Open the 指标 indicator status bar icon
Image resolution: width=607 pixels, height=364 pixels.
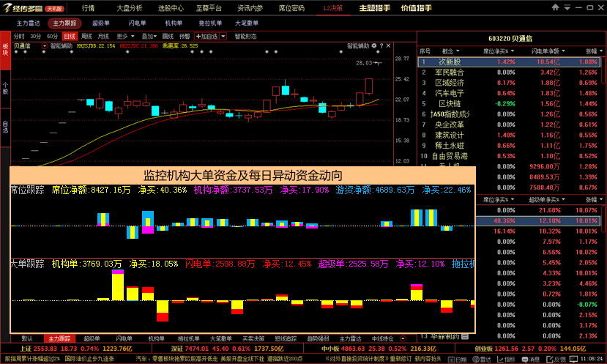coord(507,360)
